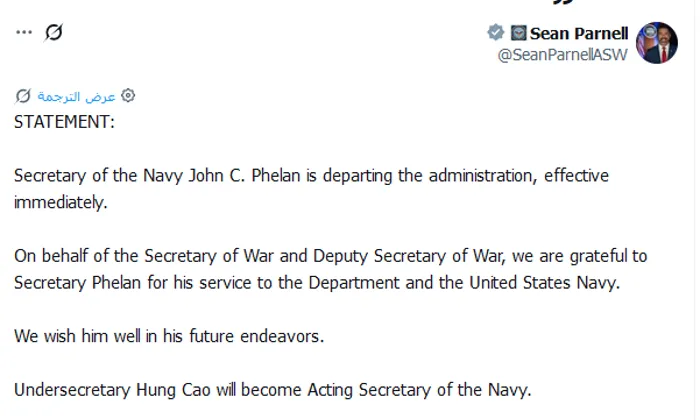Click the Grok icon left of the translation link

[23, 96]
